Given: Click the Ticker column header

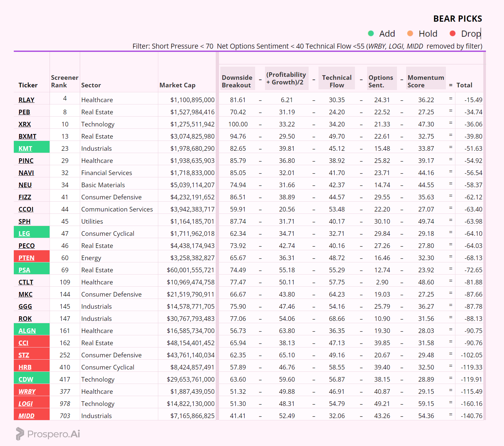Looking at the screenshot, I should [x=28, y=85].
